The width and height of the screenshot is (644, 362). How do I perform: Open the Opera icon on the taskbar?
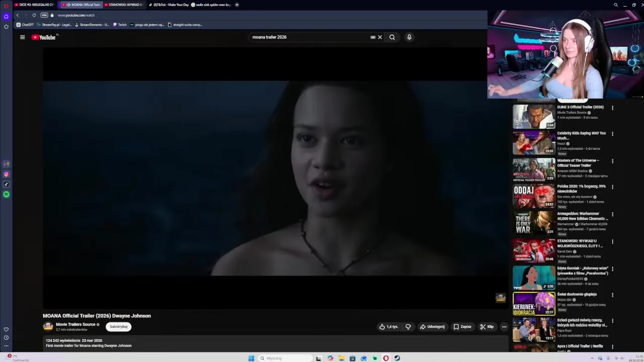(386, 358)
